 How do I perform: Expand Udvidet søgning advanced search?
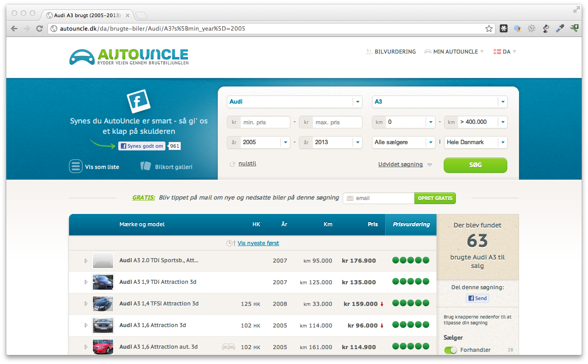pyautogui.click(x=405, y=164)
